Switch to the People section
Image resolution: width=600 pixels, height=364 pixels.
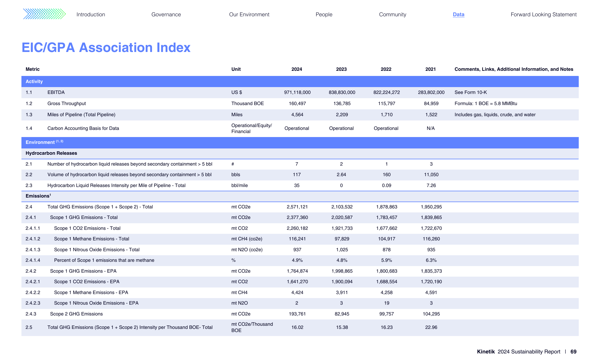tap(324, 15)
